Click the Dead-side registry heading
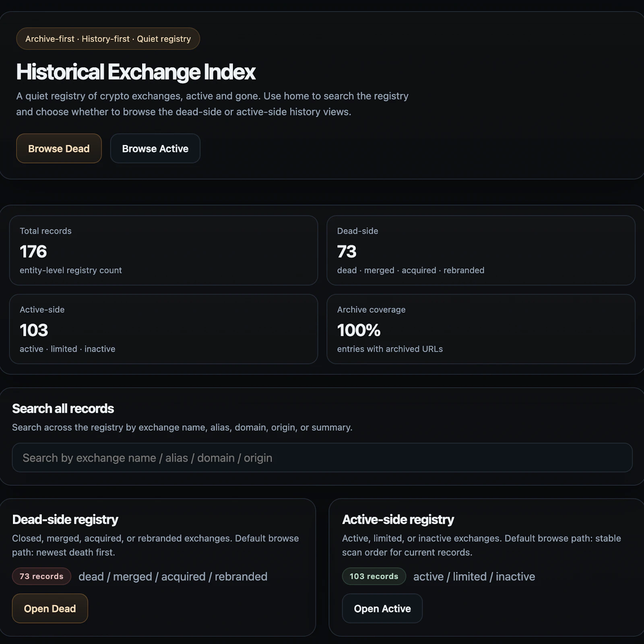Viewport: 644px width, 644px height. point(66,519)
